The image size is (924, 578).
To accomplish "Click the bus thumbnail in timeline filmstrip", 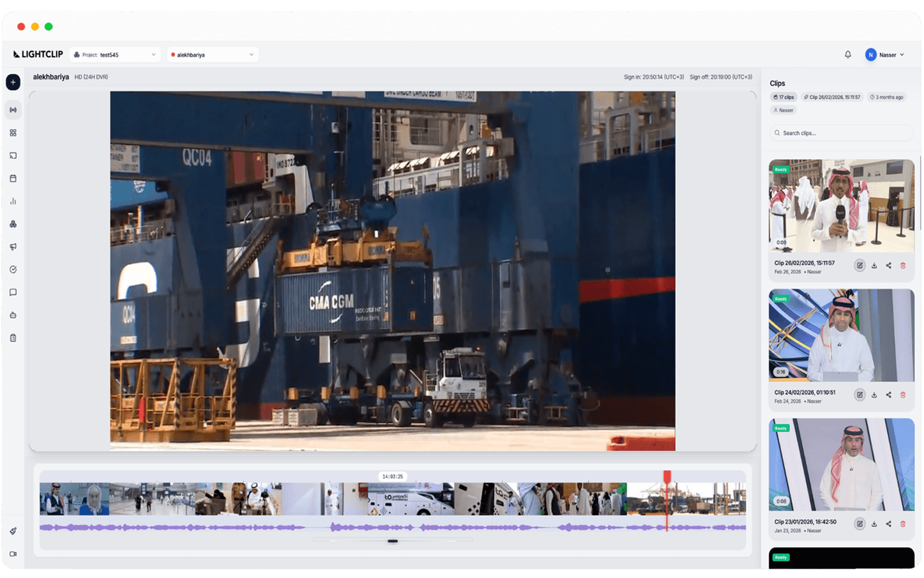I will coord(410,499).
